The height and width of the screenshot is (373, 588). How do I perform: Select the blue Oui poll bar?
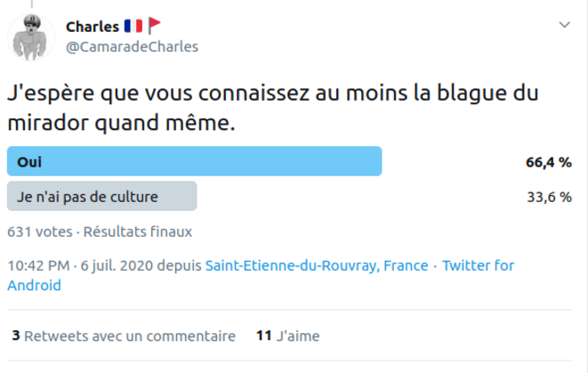coord(194,161)
